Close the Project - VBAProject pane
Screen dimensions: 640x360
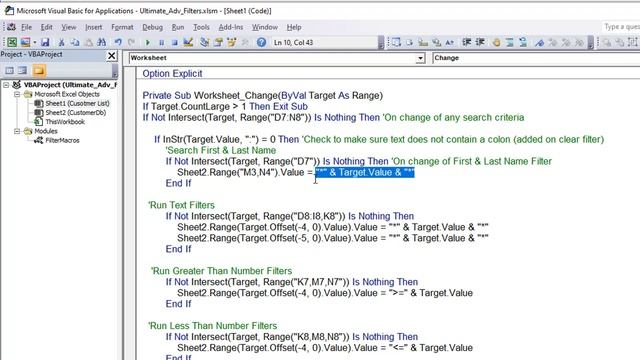[x=111, y=56]
